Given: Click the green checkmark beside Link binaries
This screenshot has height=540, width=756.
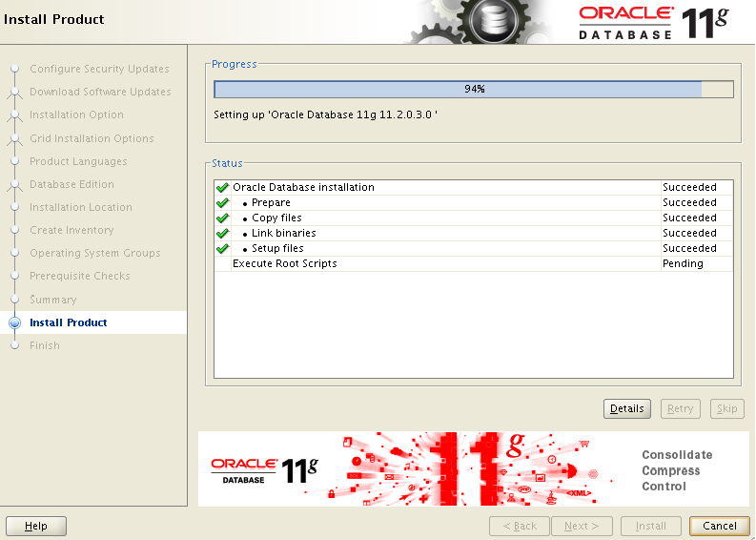Looking at the screenshot, I should point(222,234).
